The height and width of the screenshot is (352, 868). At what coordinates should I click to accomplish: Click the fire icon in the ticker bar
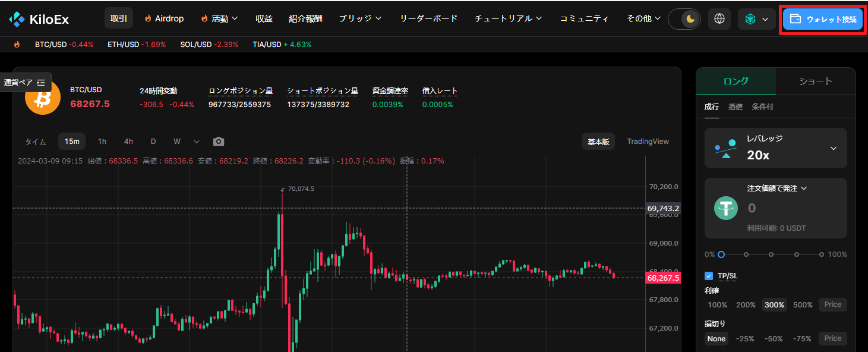tap(17, 44)
